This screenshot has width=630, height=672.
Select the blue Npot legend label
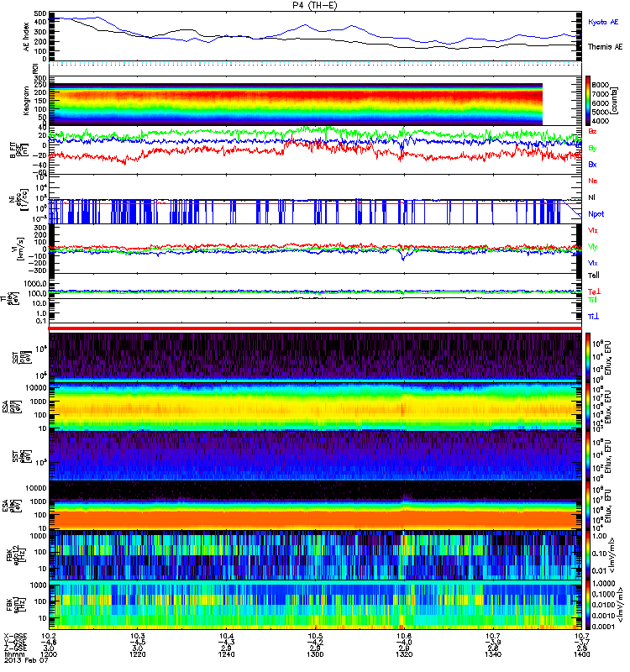[596, 214]
